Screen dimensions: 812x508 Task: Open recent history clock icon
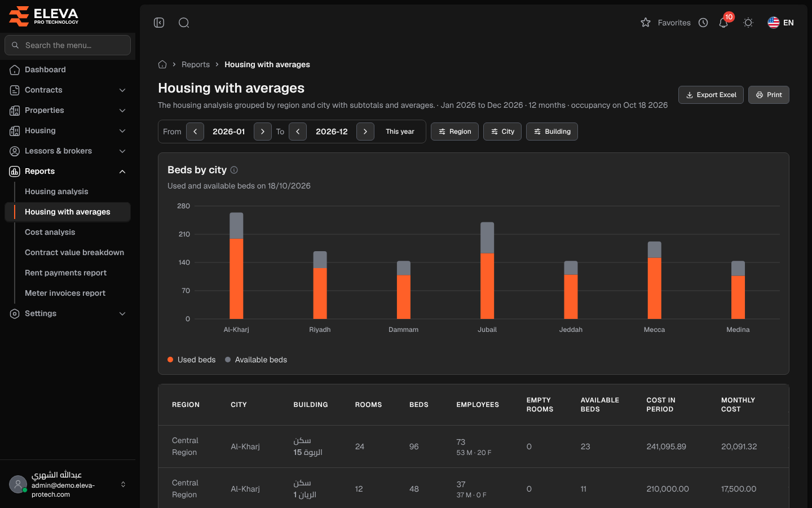click(703, 23)
